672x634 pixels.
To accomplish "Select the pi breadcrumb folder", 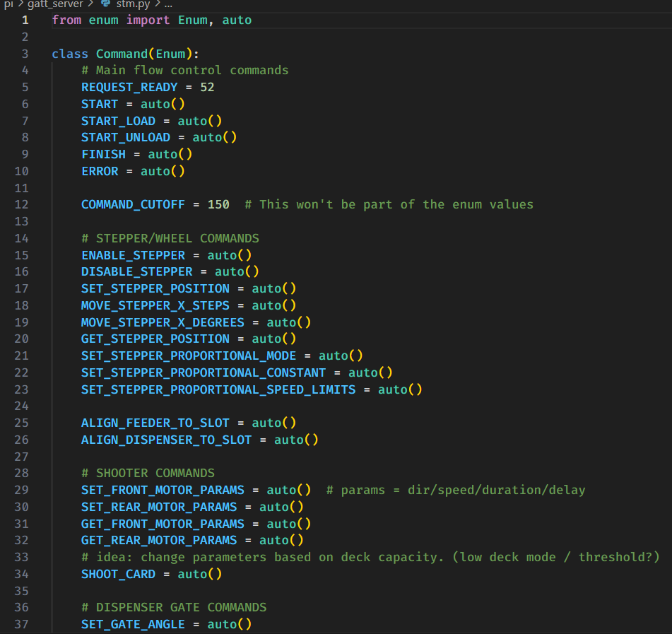I will point(8,4).
